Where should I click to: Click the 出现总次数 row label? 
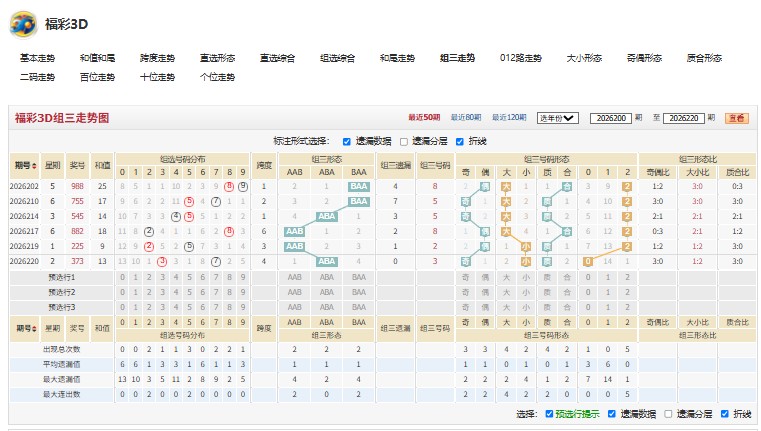[x=62, y=349]
